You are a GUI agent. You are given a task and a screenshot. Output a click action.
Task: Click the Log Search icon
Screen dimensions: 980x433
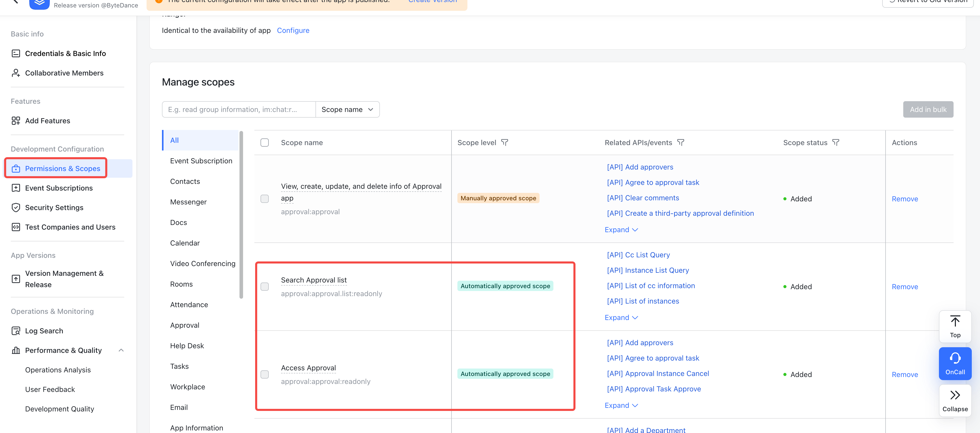[x=16, y=331]
